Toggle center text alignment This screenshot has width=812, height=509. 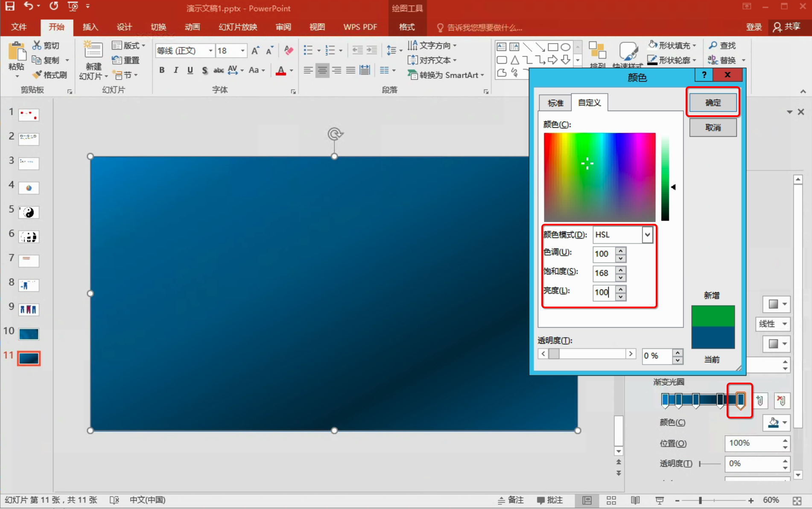[322, 70]
